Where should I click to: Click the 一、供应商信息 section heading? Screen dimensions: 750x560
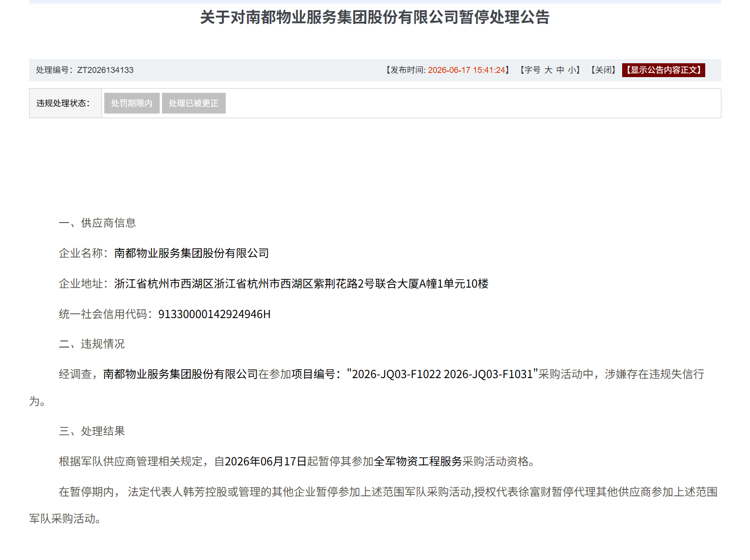click(97, 223)
